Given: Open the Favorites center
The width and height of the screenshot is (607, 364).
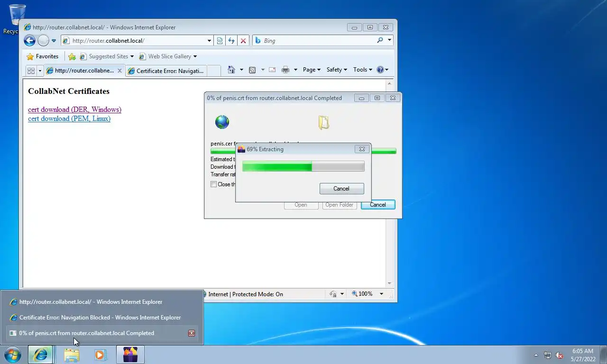Looking at the screenshot, I should click(x=43, y=56).
